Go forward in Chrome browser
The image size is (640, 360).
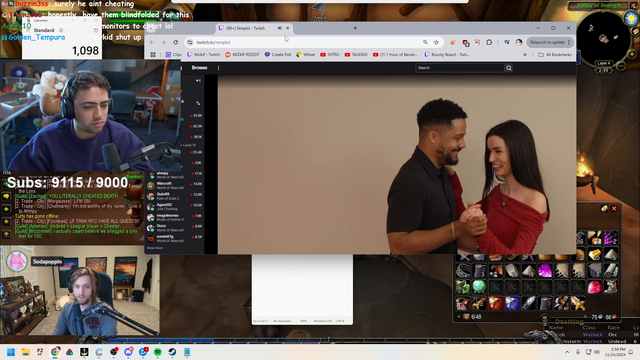(x=164, y=42)
